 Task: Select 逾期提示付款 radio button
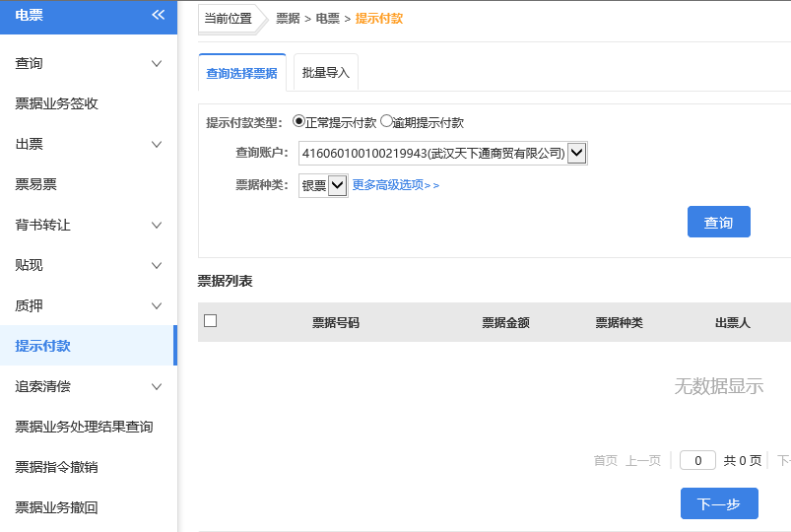(x=386, y=122)
